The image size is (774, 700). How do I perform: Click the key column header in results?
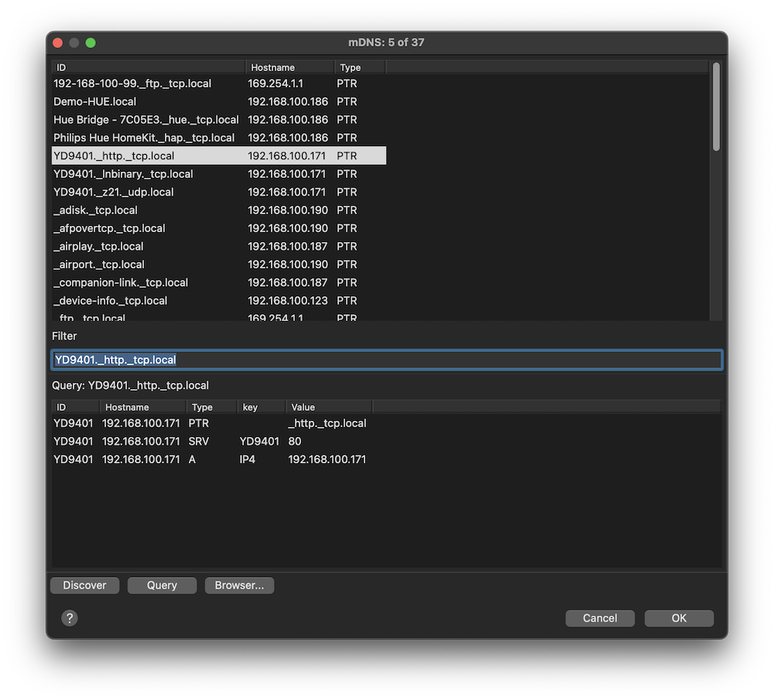click(x=260, y=407)
